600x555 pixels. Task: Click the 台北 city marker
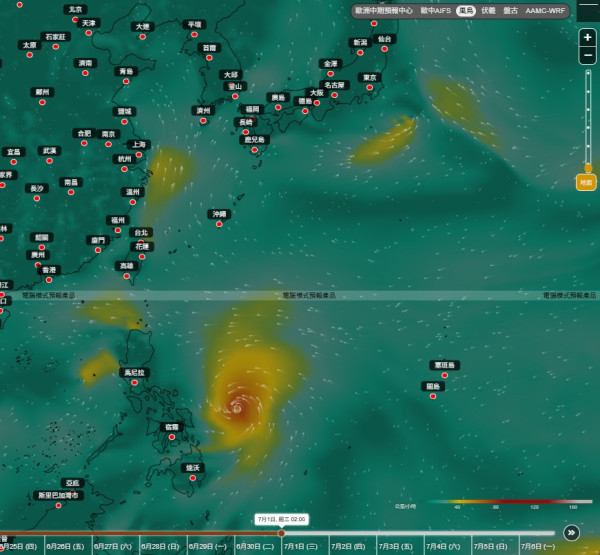pos(141,242)
